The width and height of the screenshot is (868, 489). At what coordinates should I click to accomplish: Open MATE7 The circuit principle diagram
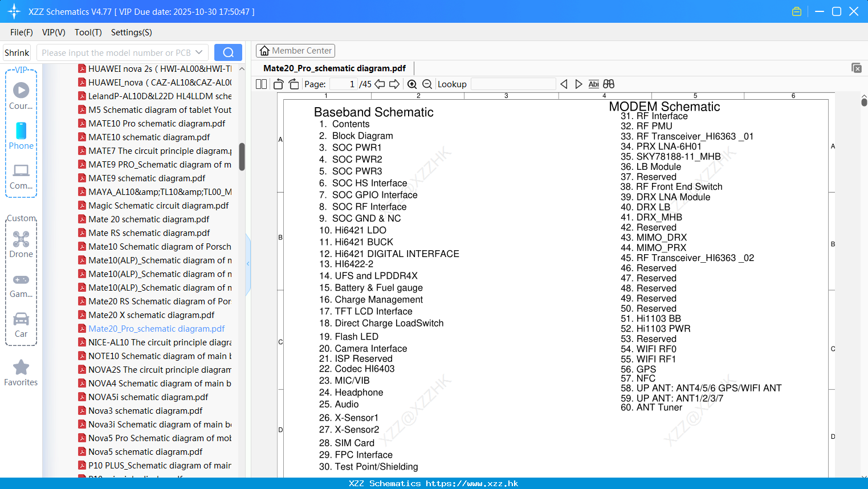click(x=155, y=150)
